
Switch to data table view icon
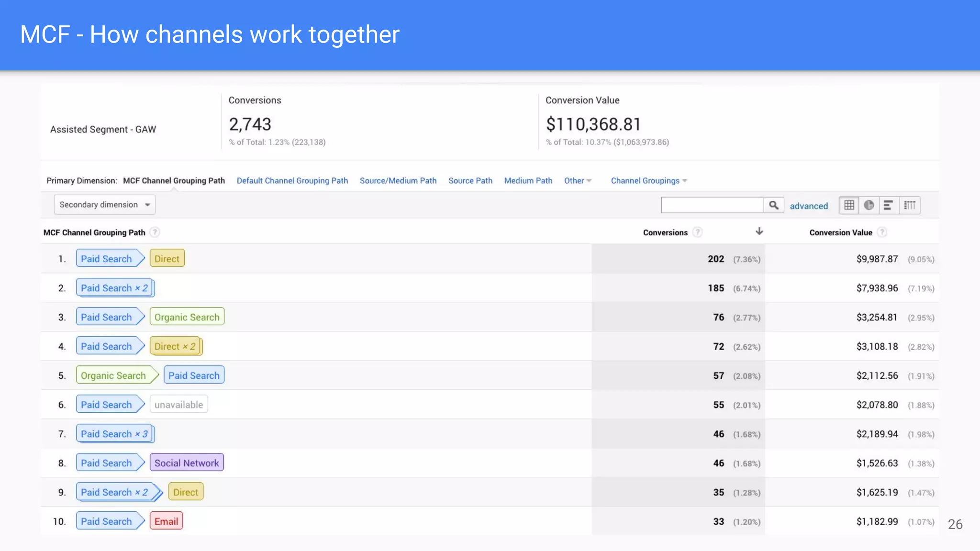(x=849, y=205)
